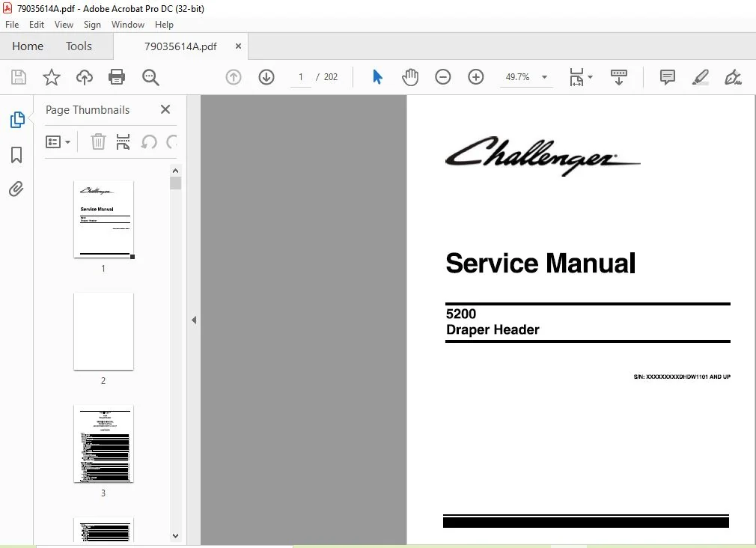Click thumbnails scrollbar down arrow
The image size is (756, 548).
[x=175, y=536]
